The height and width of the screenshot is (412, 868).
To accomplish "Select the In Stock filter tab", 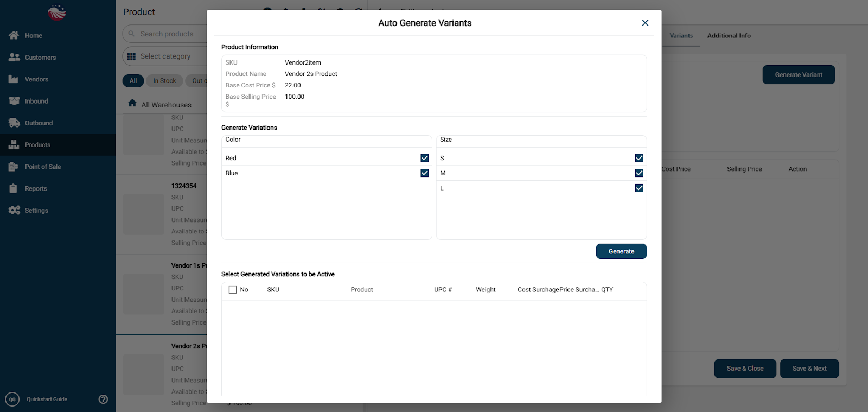I will [x=164, y=81].
